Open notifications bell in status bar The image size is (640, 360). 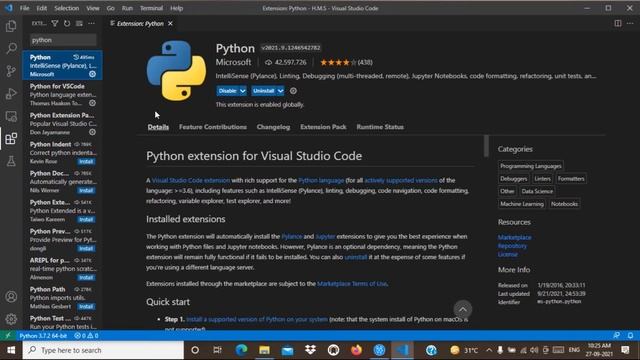coord(631,336)
